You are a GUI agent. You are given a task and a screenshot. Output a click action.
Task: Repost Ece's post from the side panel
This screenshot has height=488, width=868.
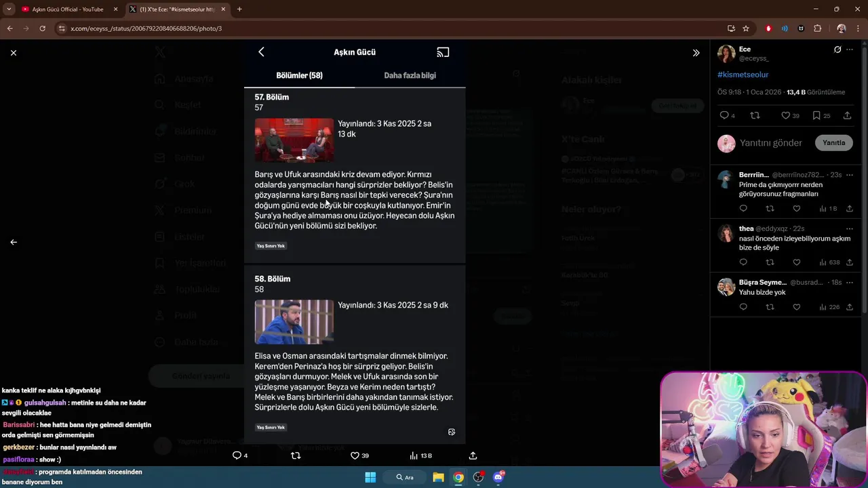coord(755,116)
